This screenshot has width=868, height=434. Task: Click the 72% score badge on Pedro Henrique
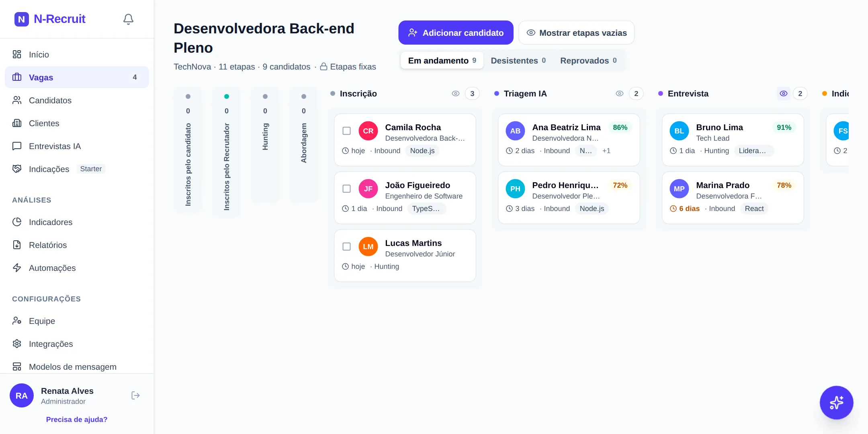[x=620, y=185]
